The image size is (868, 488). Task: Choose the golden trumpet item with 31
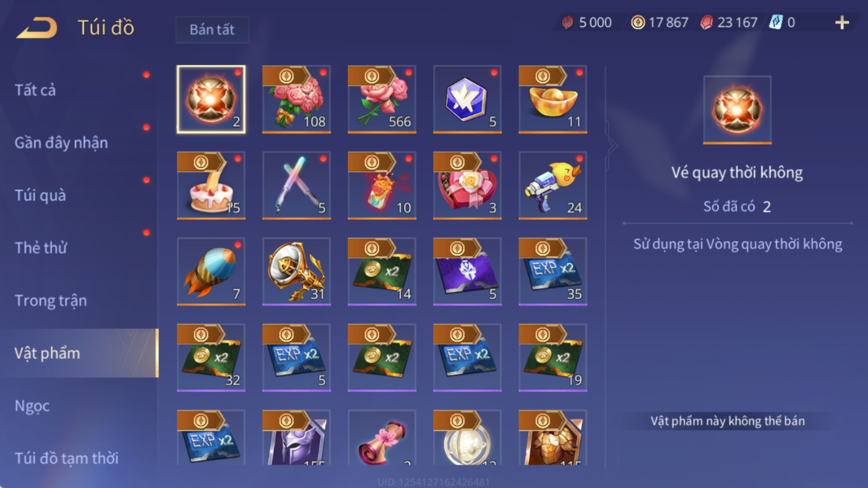point(296,272)
